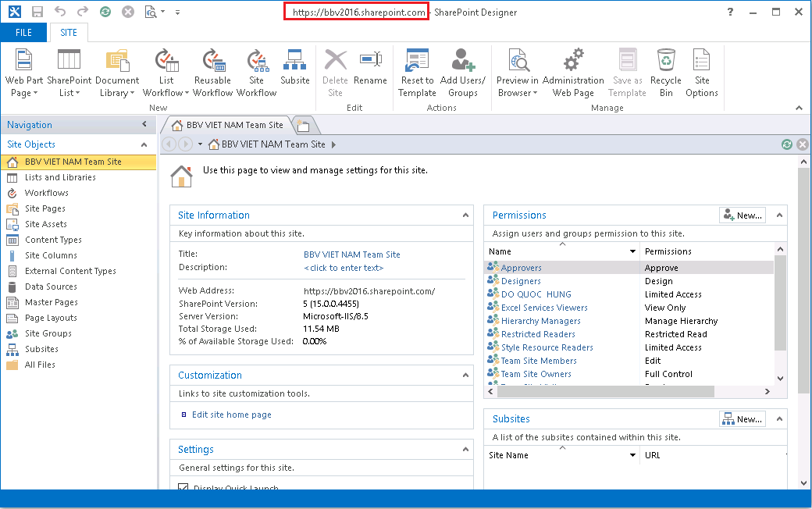
Task: Collapse the Customization panel
Action: [465, 375]
